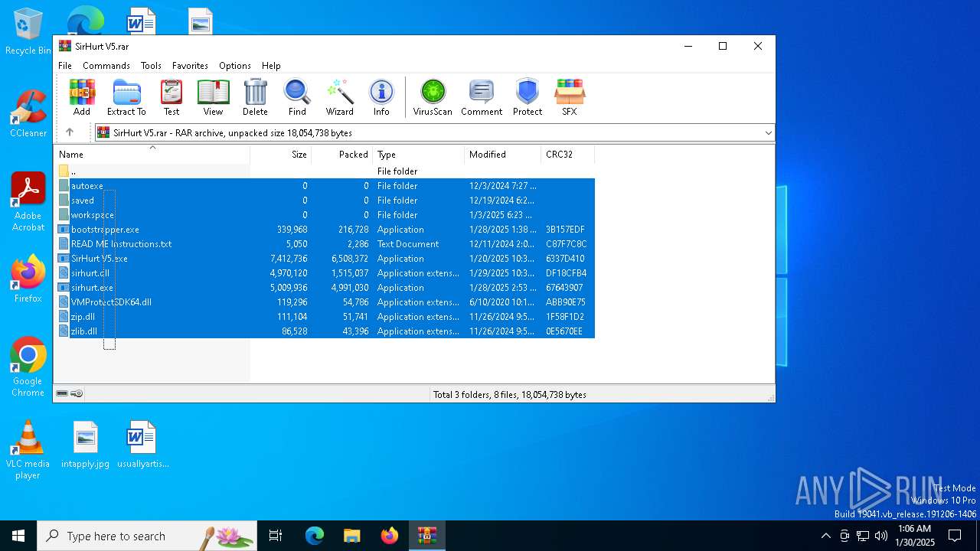
Task: Click Extract To toolbar icon
Action: (126, 97)
